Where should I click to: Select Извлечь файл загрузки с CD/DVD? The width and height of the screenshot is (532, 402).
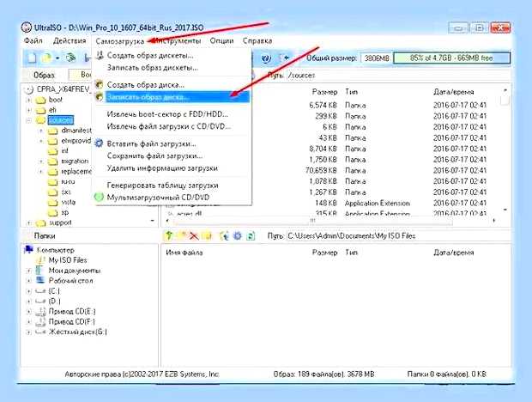[x=172, y=126]
